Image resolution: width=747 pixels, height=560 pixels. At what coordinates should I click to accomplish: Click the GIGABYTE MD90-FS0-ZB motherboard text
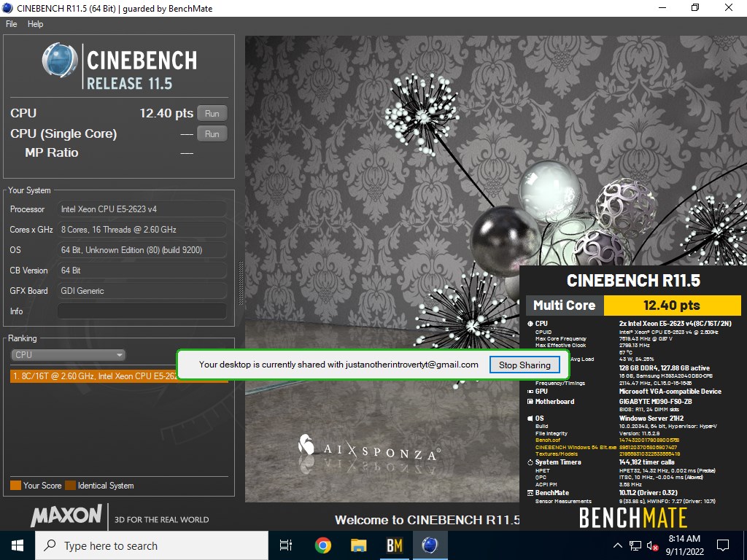(x=655, y=402)
